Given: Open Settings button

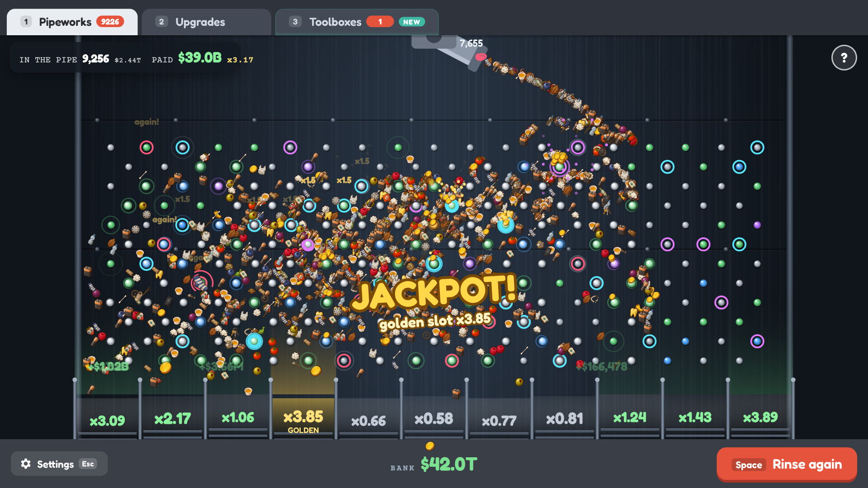Looking at the screenshot, I should (x=59, y=464).
